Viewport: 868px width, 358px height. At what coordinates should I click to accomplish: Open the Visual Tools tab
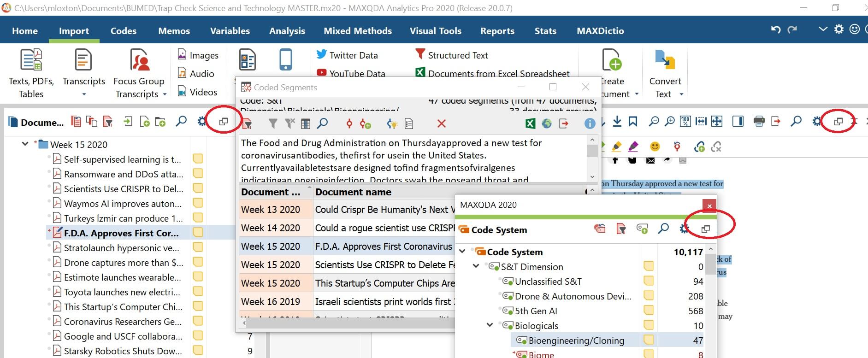coord(435,31)
